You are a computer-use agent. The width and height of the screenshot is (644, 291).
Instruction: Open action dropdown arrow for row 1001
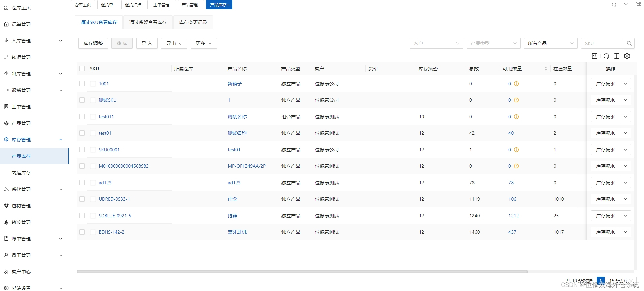(x=626, y=84)
